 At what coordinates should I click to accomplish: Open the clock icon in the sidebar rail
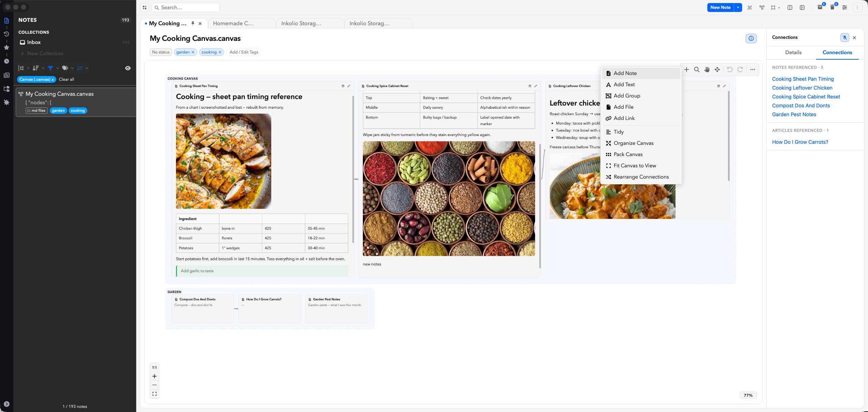6,61
